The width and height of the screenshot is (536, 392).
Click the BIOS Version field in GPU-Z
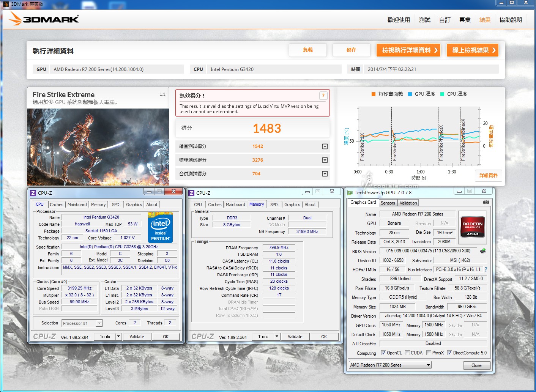pos(429,251)
